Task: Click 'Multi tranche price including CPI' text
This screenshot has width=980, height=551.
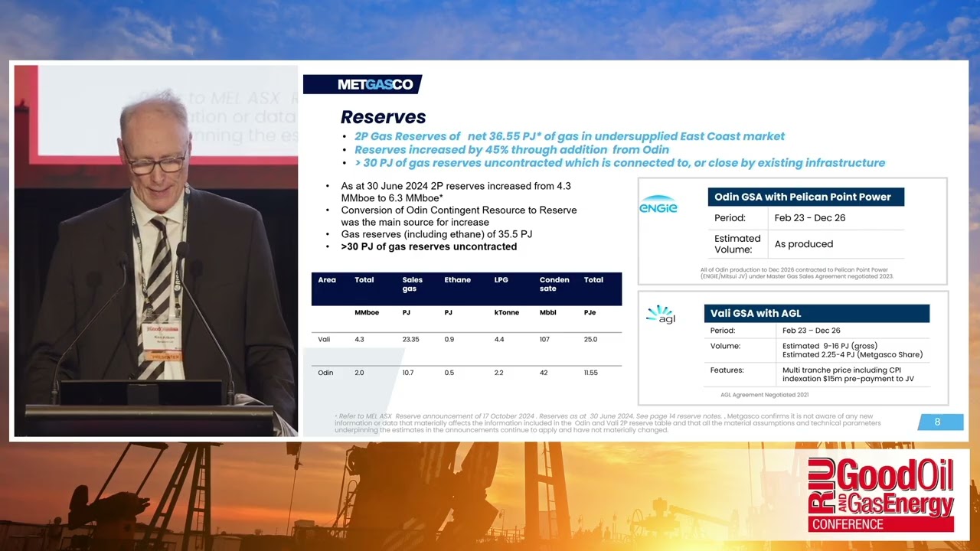Action: [843, 370]
